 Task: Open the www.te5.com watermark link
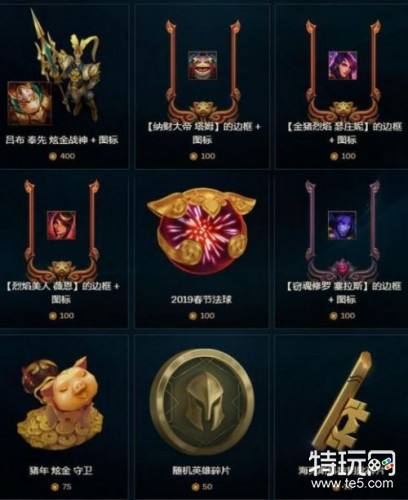[352, 482]
